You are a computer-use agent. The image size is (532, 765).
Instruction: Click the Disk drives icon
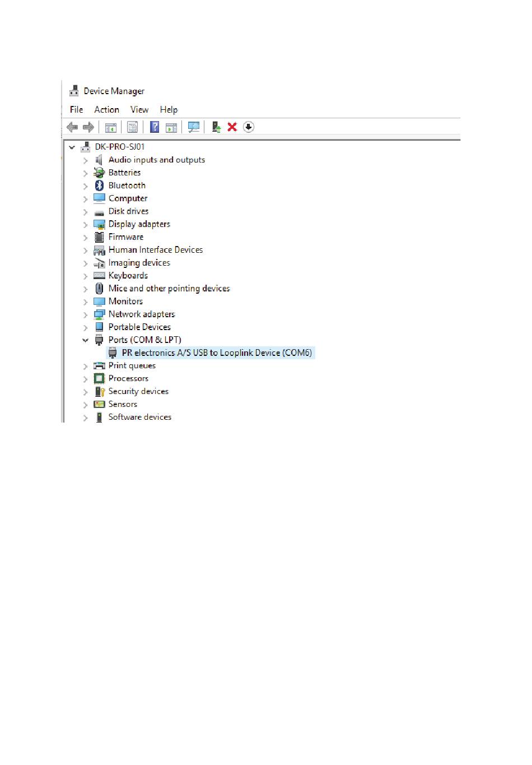[99, 212]
